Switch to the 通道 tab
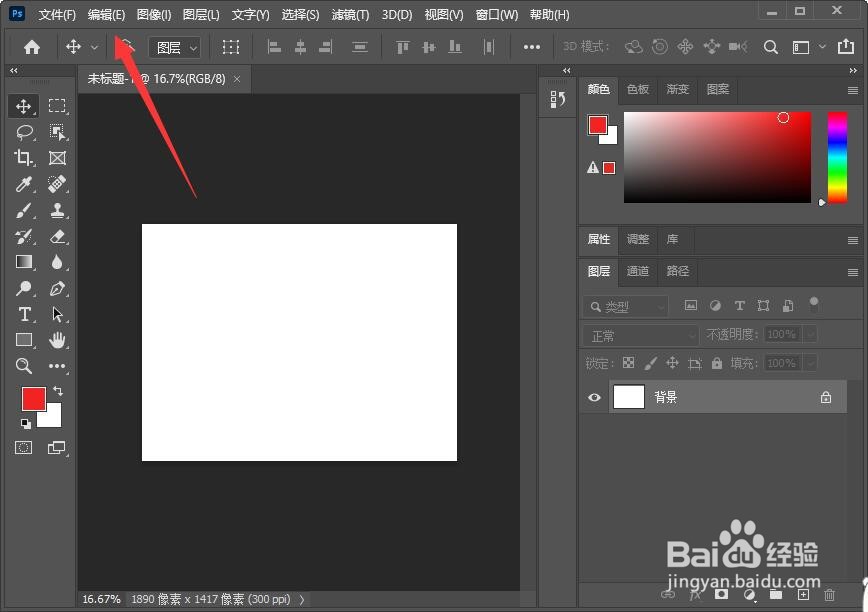This screenshot has width=868, height=612. (x=638, y=271)
